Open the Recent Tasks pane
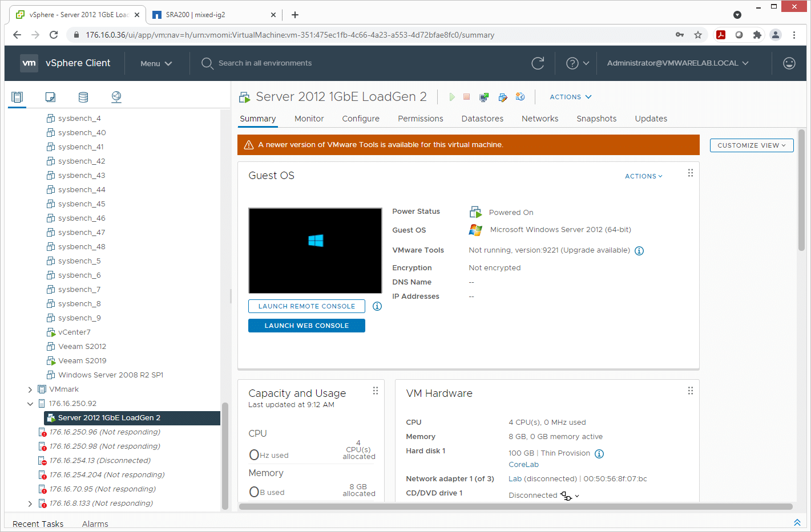 coord(38,524)
